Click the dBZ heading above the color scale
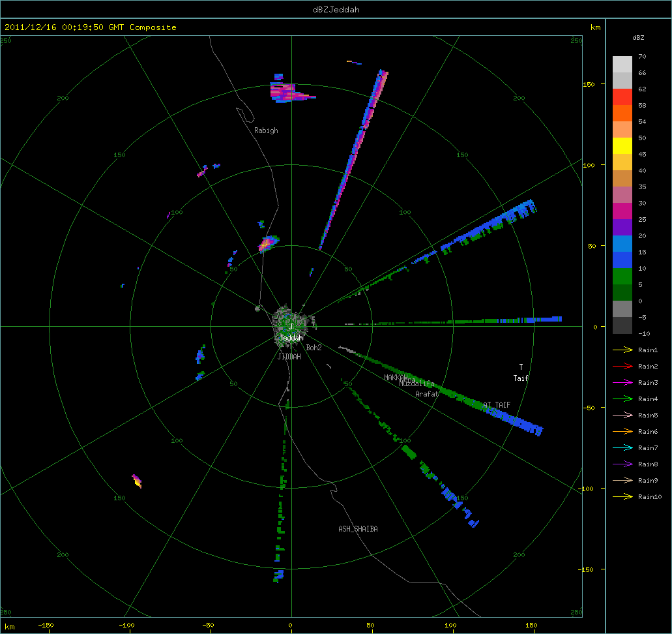 pos(637,37)
